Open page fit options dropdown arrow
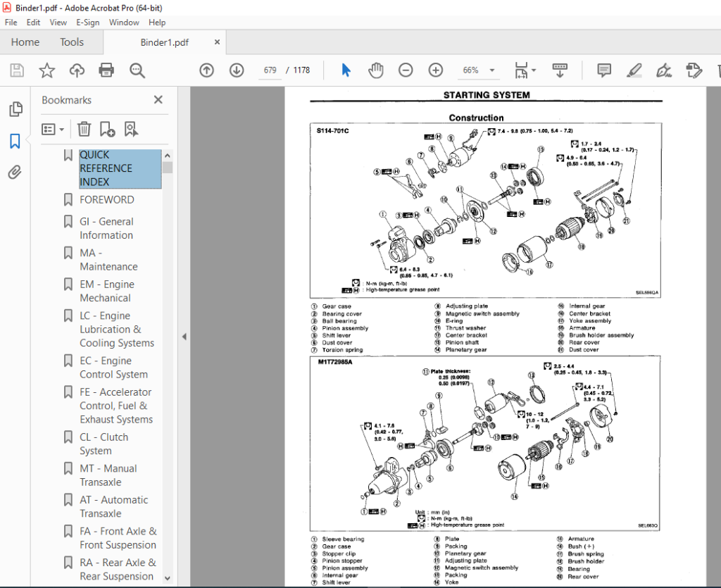Screen dimensions: 721x588 (534, 70)
